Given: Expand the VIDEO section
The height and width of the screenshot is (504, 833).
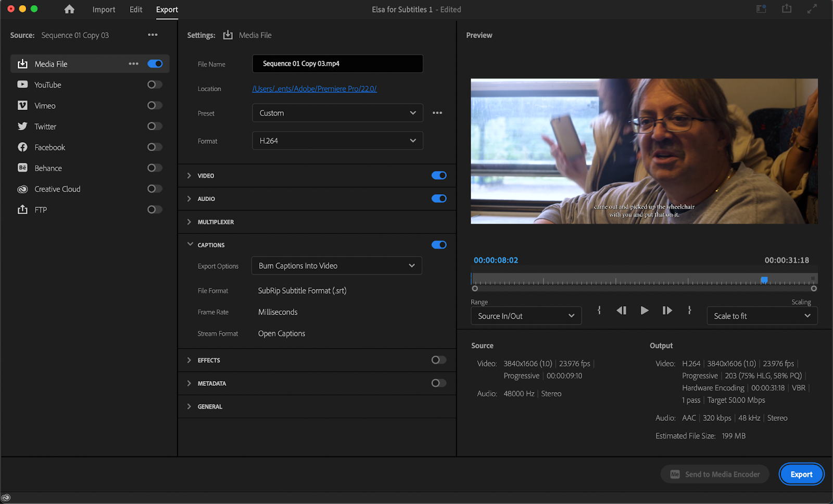Looking at the screenshot, I should [x=189, y=175].
